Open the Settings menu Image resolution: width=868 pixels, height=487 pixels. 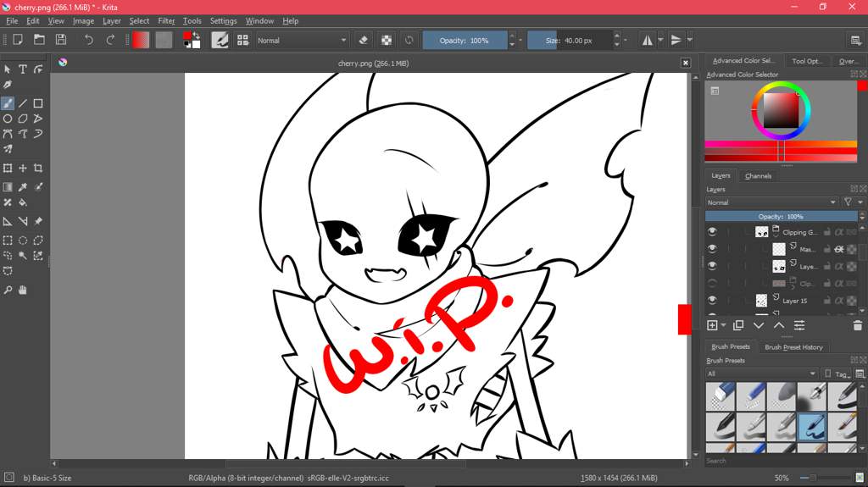click(x=223, y=20)
